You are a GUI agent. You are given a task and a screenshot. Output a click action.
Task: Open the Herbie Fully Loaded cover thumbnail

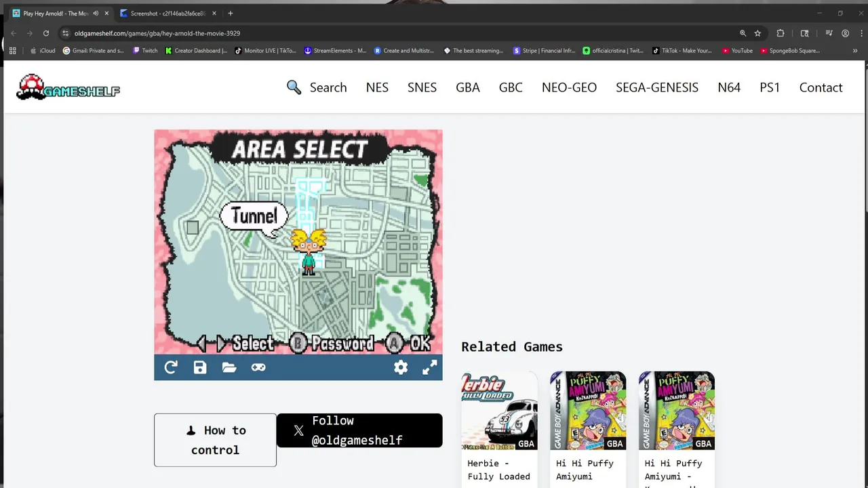499,411
